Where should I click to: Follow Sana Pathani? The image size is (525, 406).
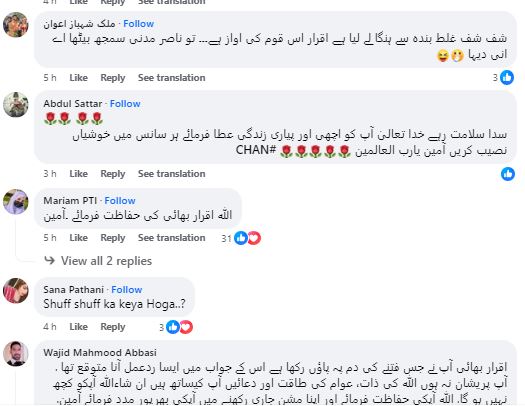click(127, 290)
